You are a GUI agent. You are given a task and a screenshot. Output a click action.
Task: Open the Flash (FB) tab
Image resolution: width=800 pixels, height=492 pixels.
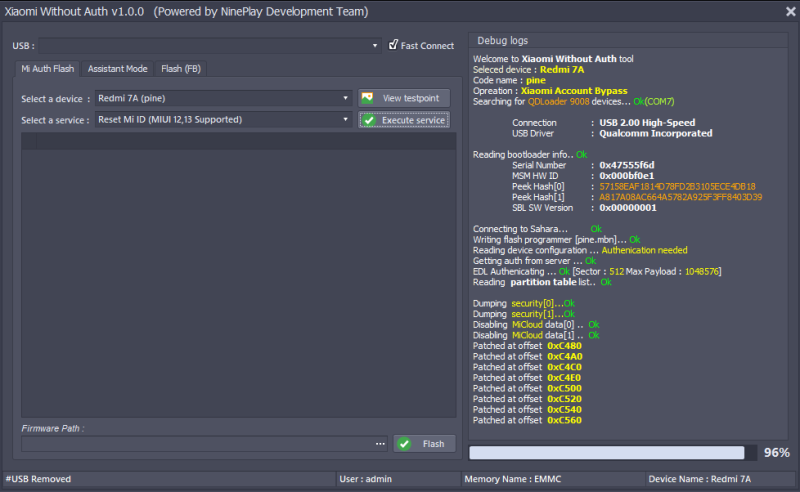point(181,68)
